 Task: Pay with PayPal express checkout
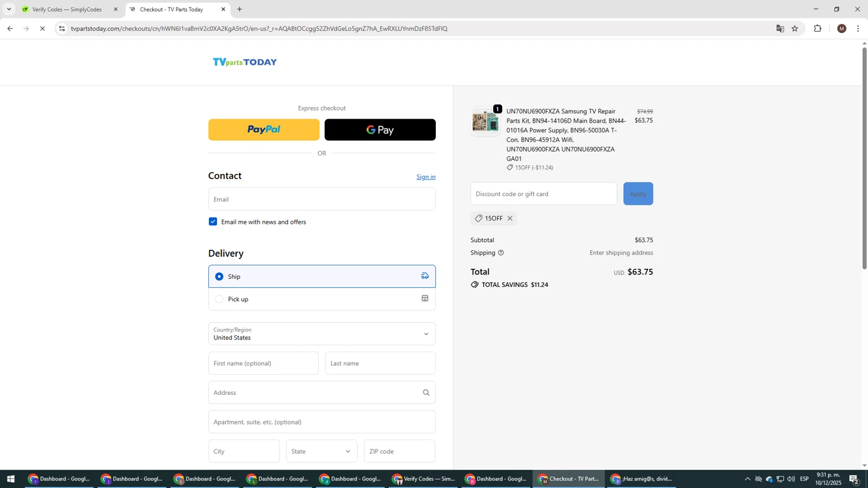264,130
